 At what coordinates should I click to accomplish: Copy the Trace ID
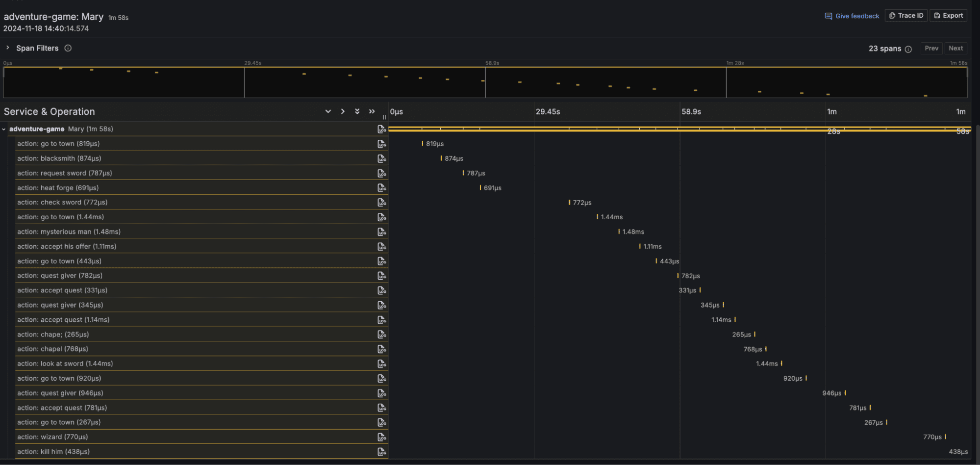tap(906, 15)
